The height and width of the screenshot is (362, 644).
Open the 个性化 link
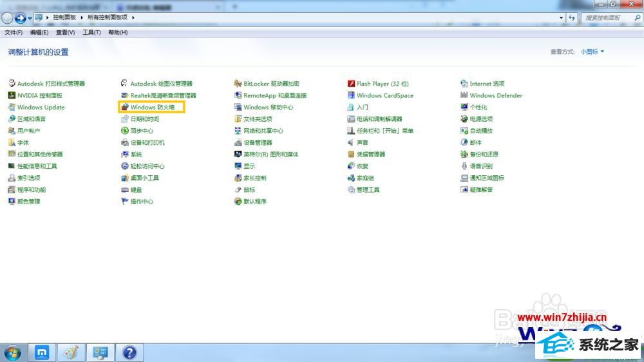478,107
